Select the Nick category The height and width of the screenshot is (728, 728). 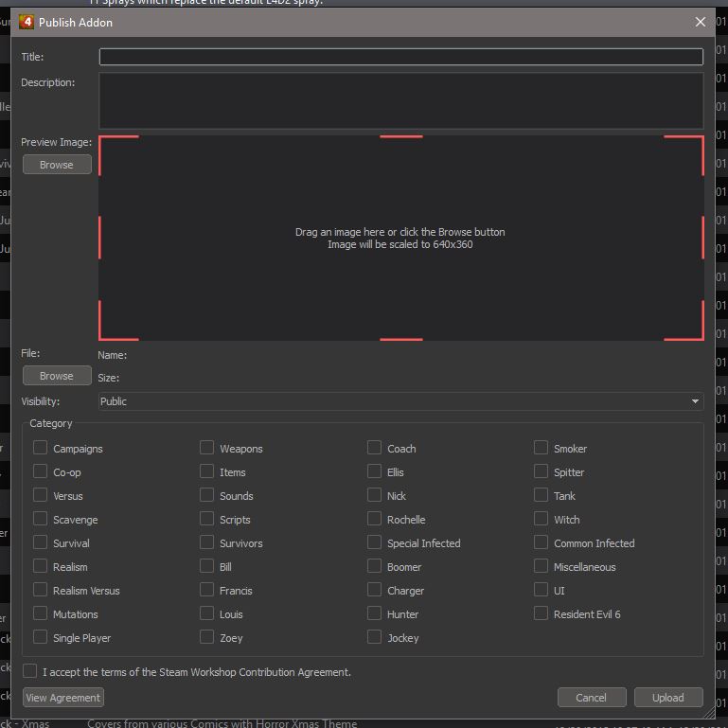click(374, 495)
